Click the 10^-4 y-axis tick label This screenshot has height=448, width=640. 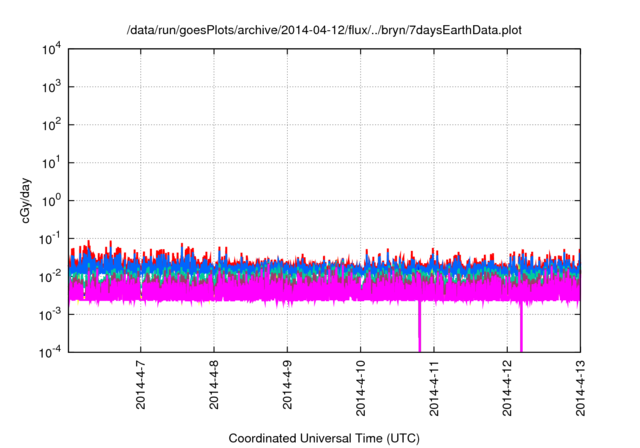[50, 352]
